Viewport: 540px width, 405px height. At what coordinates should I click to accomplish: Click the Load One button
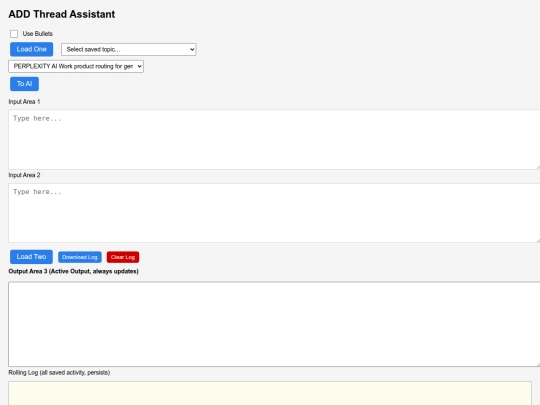click(x=31, y=49)
